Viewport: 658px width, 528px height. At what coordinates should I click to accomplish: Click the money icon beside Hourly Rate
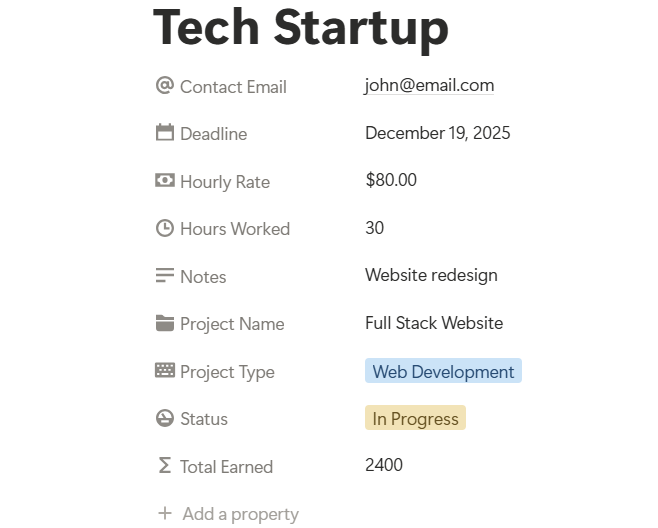pyautogui.click(x=165, y=181)
